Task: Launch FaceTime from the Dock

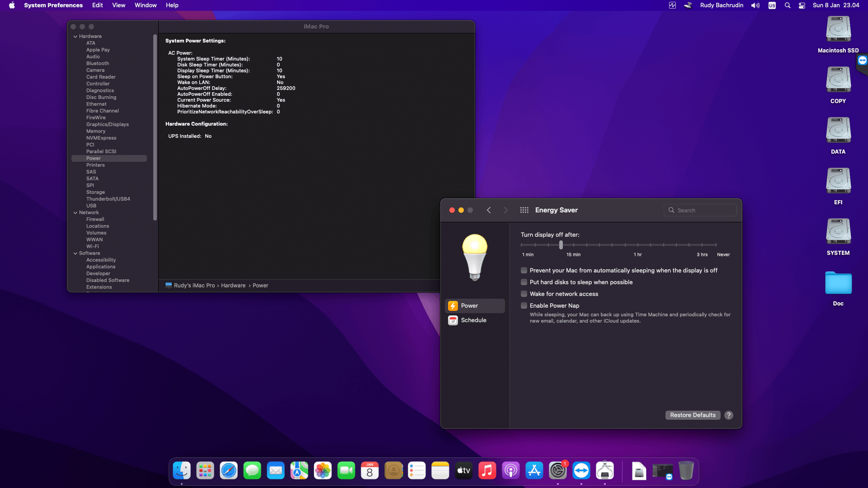Action: (x=346, y=471)
